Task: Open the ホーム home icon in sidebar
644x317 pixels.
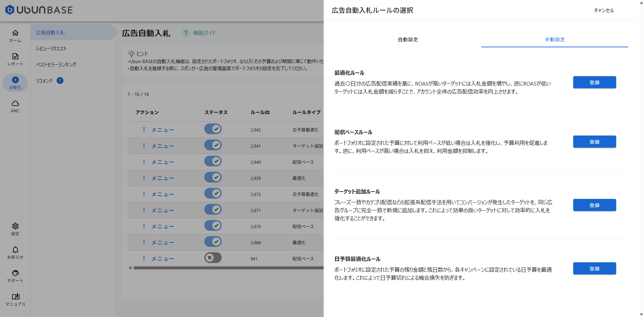Action: point(15,33)
